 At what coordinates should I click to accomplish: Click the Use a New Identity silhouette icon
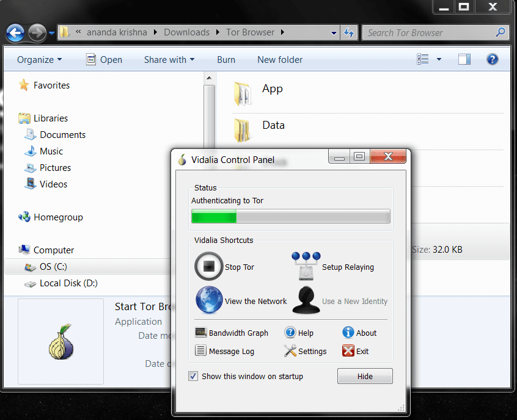pyautogui.click(x=306, y=300)
